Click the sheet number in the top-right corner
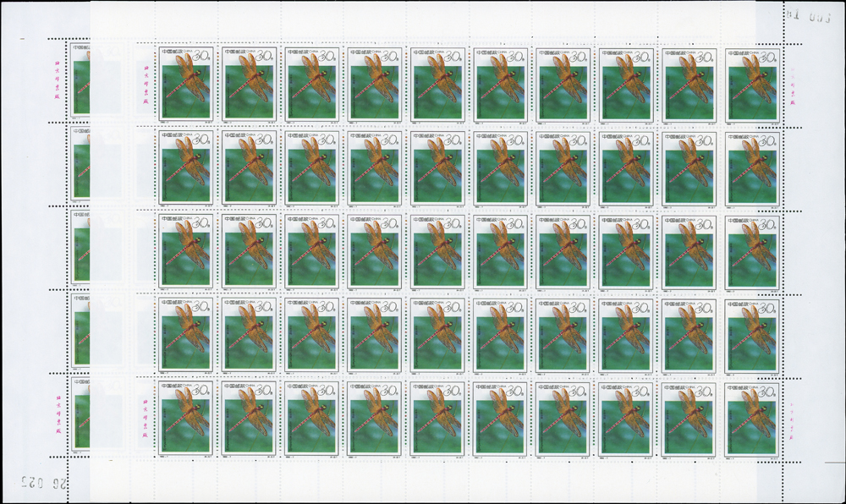846x504 pixels. pos(804,14)
